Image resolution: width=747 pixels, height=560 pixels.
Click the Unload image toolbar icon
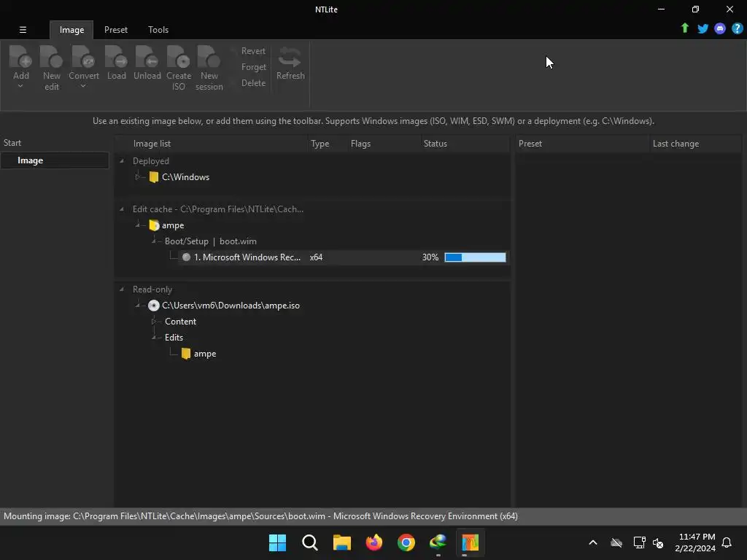tap(147, 57)
